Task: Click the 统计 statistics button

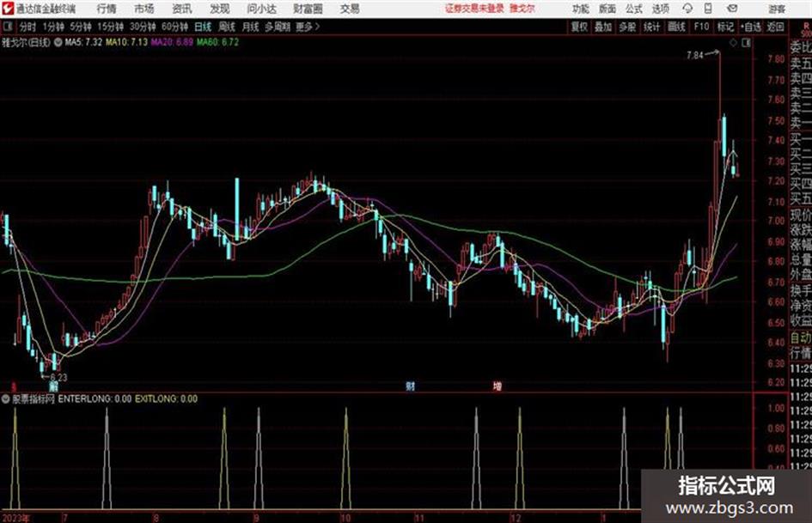Action: (651, 27)
